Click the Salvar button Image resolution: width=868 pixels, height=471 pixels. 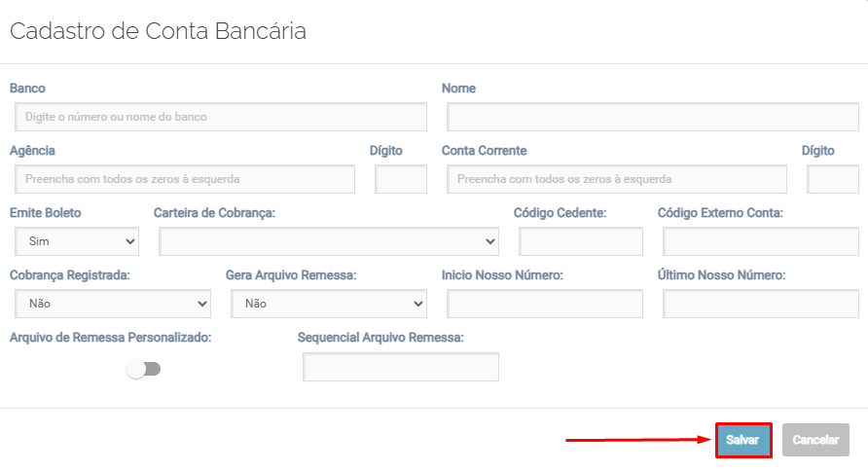(x=743, y=440)
